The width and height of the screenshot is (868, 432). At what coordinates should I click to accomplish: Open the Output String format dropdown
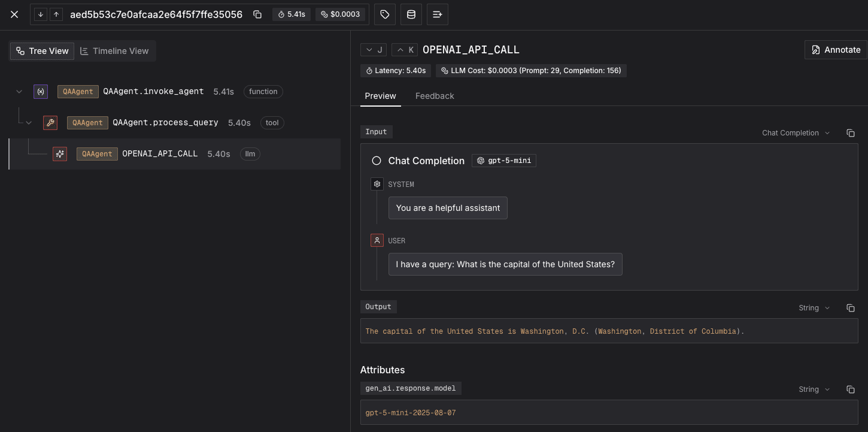point(814,308)
